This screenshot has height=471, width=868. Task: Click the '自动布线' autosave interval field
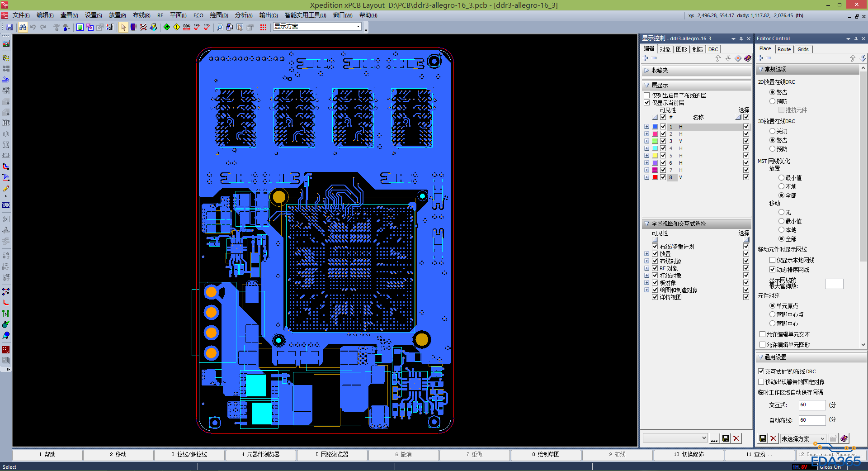[812, 420]
